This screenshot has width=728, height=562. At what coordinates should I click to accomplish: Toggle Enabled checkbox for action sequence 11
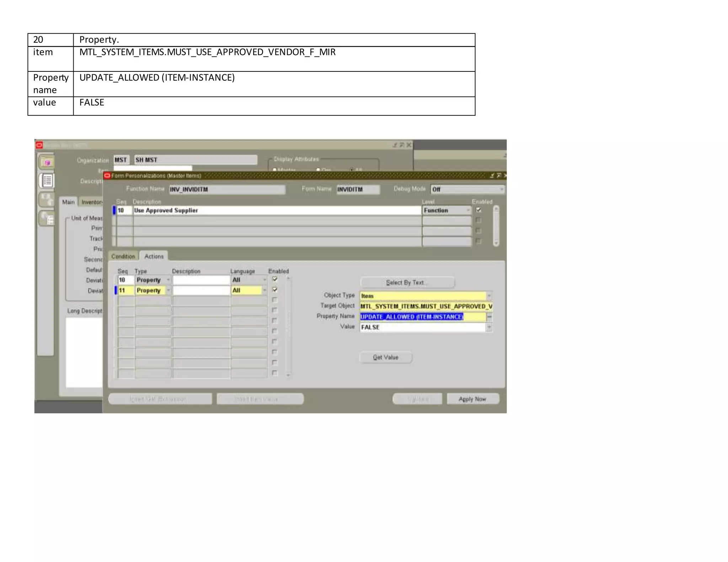(x=275, y=290)
